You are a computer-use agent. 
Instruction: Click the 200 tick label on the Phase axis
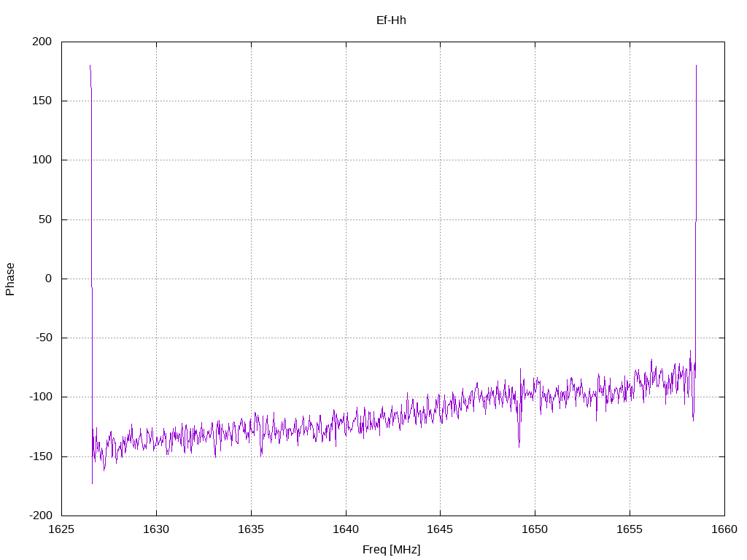pyautogui.click(x=42, y=42)
